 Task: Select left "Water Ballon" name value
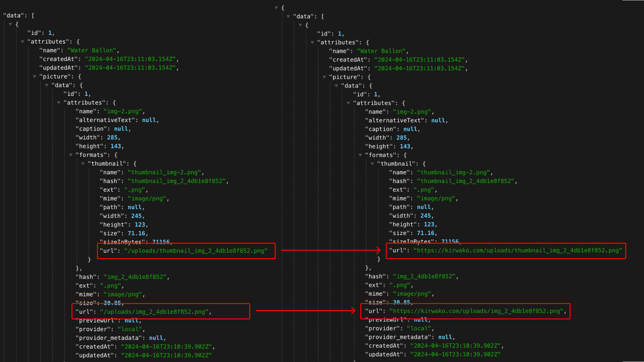pos(92,50)
